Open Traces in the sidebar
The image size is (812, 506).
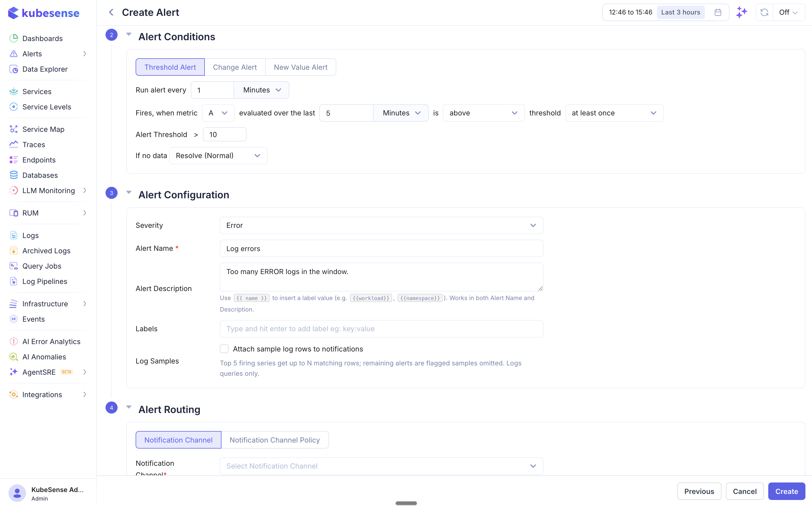(33, 145)
